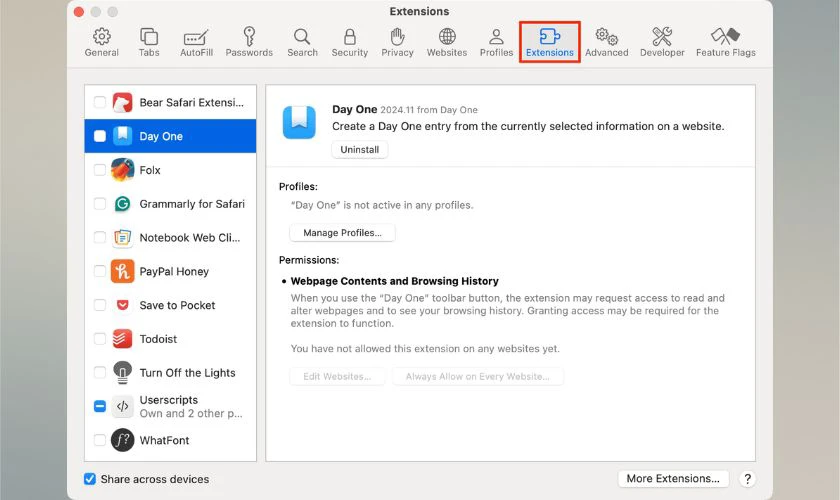Enable the PayPal Honey checkbox
The image size is (840, 500).
pos(100,271)
